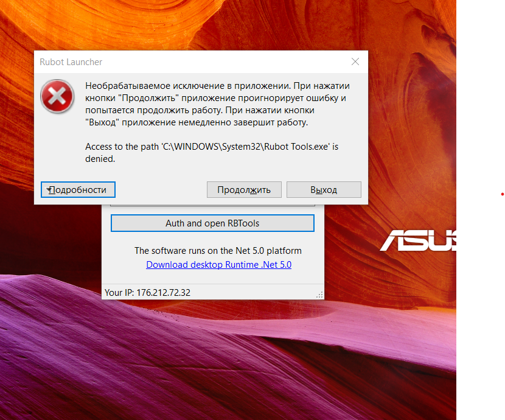Click the partially hidden field above Auth button
The image size is (505, 420).
click(212, 205)
